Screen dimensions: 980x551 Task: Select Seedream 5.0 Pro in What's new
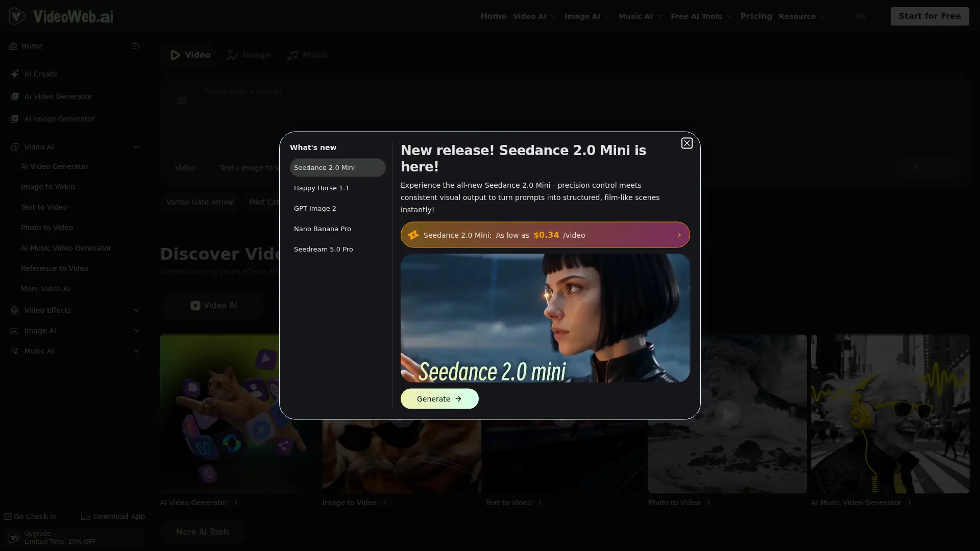click(x=337, y=249)
